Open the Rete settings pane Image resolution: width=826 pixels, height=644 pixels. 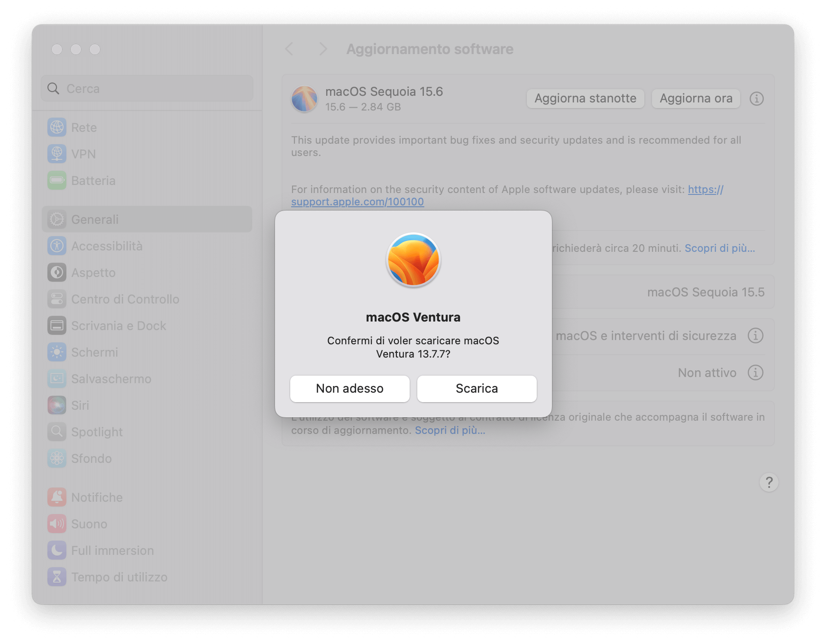[x=147, y=128]
